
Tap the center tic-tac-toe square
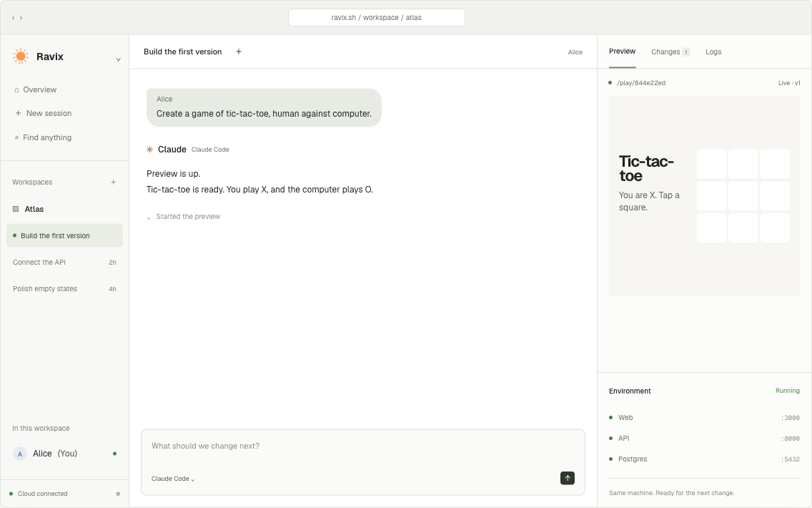[x=743, y=196]
